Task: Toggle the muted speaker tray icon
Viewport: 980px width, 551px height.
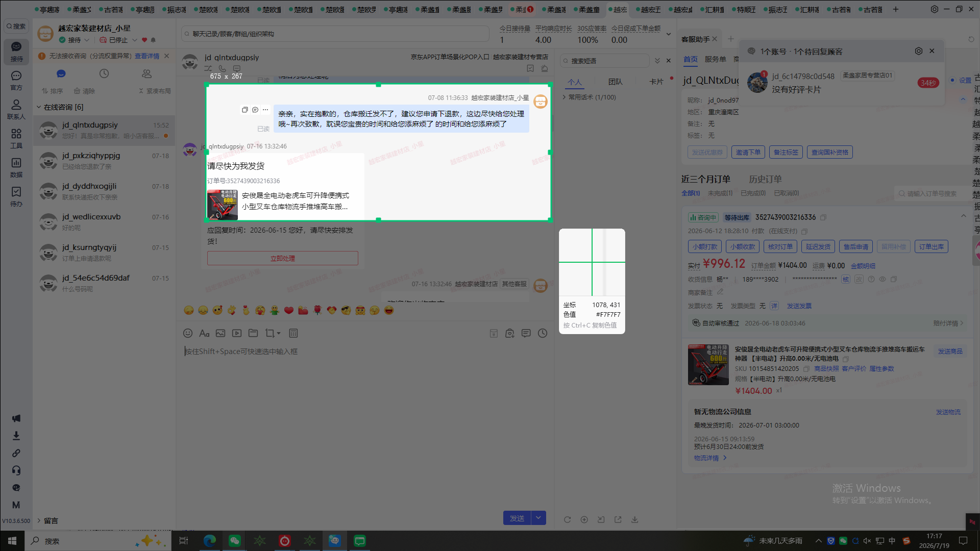Action: [867, 541]
